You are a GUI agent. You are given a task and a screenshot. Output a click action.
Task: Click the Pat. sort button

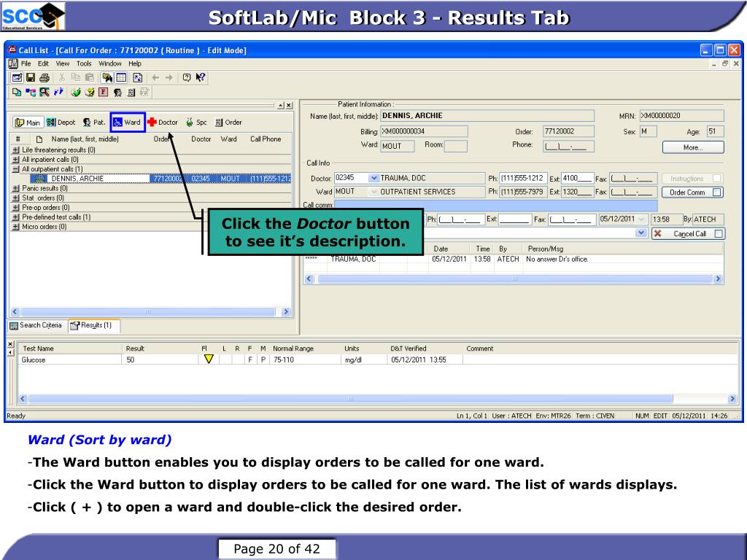(94, 122)
